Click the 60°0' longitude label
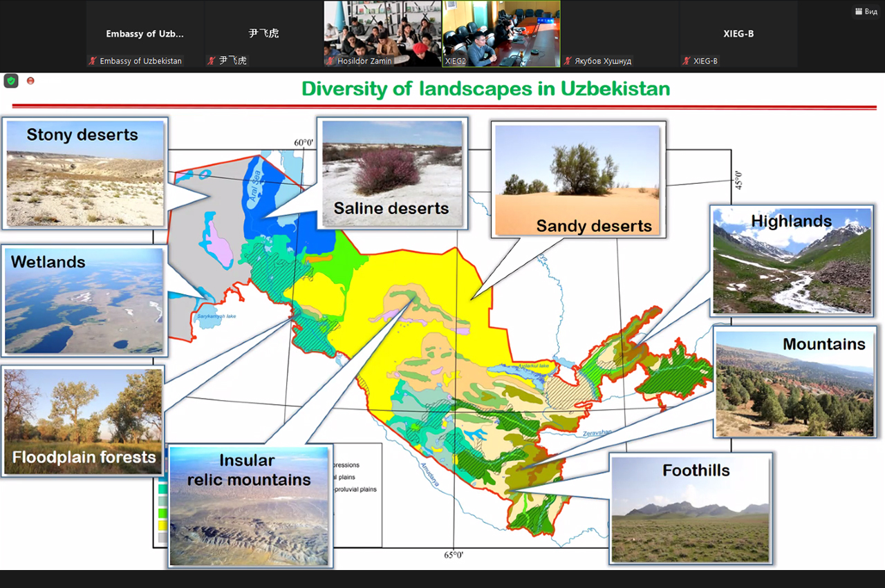The image size is (885, 588). click(x=304, y=143)
